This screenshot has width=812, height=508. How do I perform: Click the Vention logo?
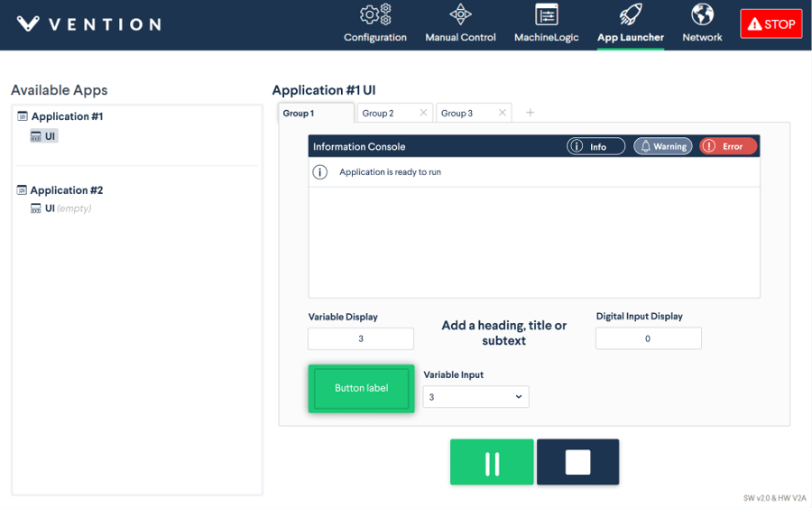pyautogui.click(x=88, y=24)
